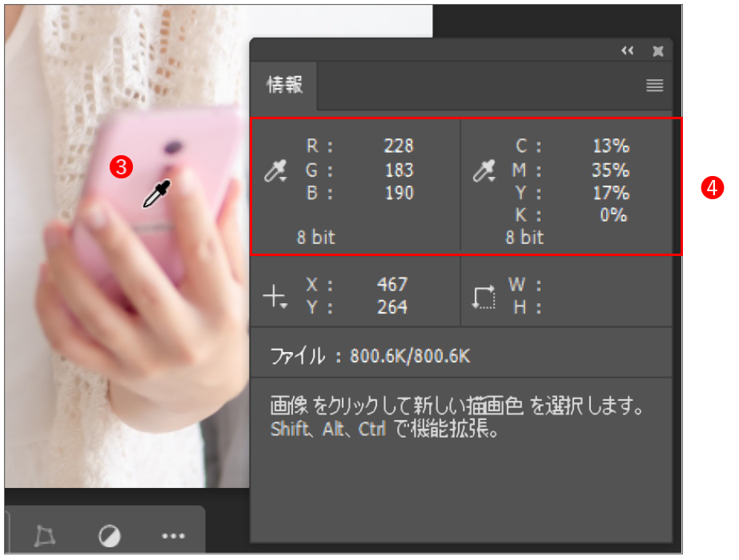Screen dimensions: 739x560
Task: Click the ファイル 800.6K size text
Action: 370,357
